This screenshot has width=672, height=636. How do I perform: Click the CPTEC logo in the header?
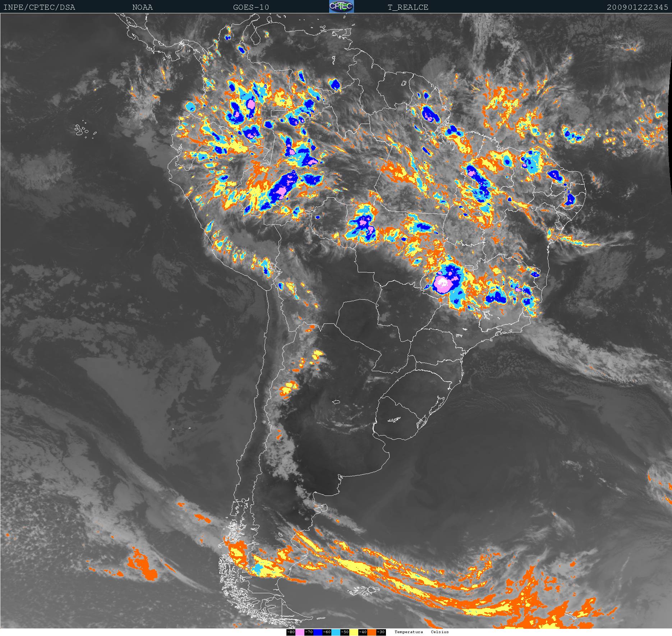341,6
